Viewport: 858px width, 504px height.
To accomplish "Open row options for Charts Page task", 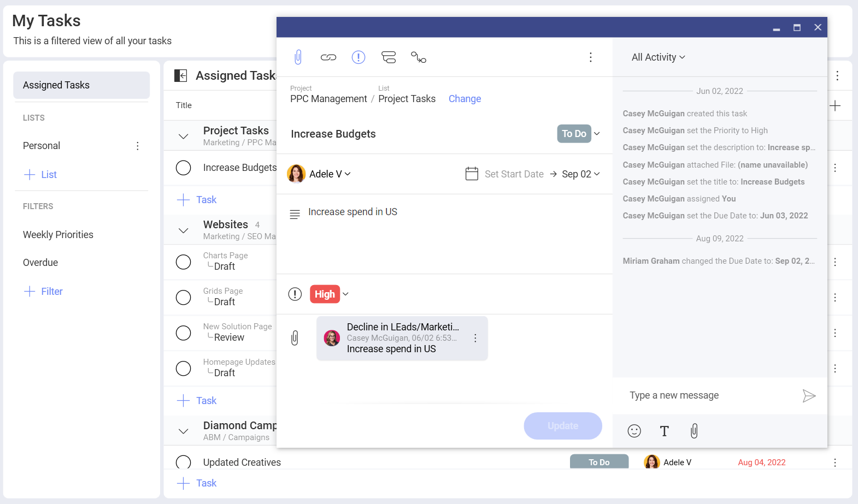I will point(835,262).
